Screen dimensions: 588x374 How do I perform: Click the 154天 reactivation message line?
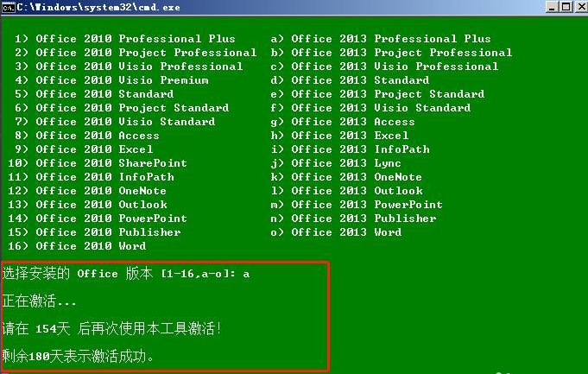pyautogui.click(x=111, y=329)
